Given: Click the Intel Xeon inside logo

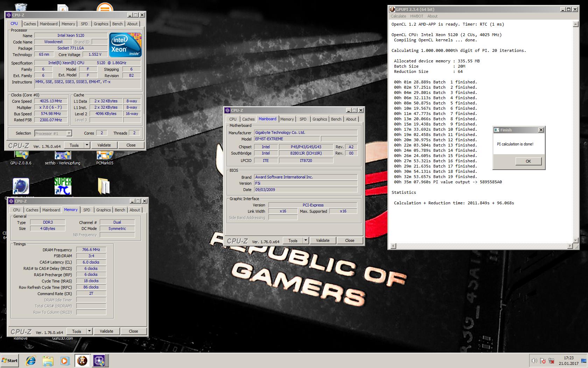Looking at the screenshot, I should pyautogui.click(x=125, y=45).
